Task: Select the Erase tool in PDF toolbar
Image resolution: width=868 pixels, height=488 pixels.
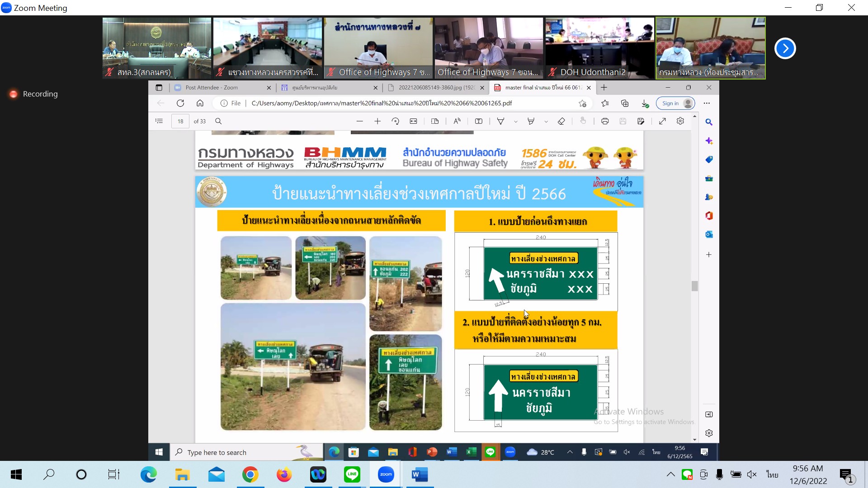Action: click(x=561, y=121)
